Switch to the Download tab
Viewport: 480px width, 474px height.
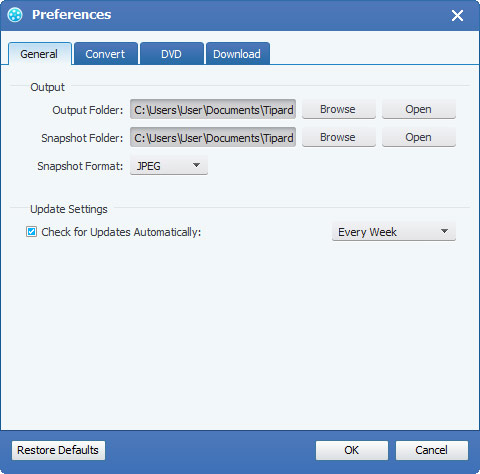coord(237,54)
